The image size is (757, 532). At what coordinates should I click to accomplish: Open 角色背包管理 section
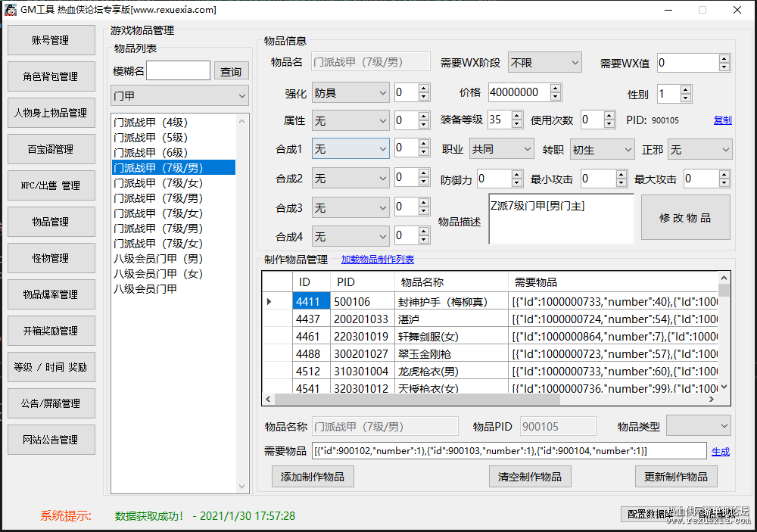pyautogui.click(x=51, y=76)
